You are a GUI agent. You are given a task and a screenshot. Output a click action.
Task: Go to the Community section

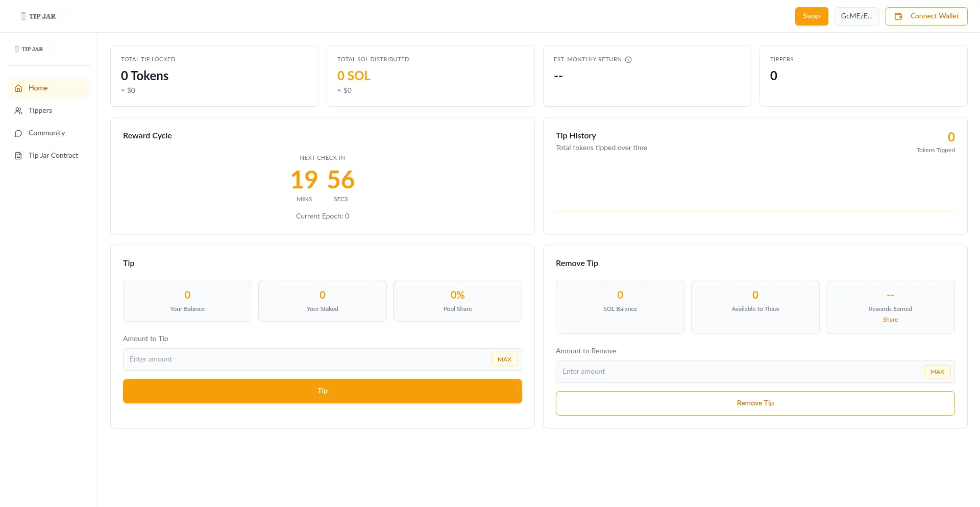[x=46, y=133]
